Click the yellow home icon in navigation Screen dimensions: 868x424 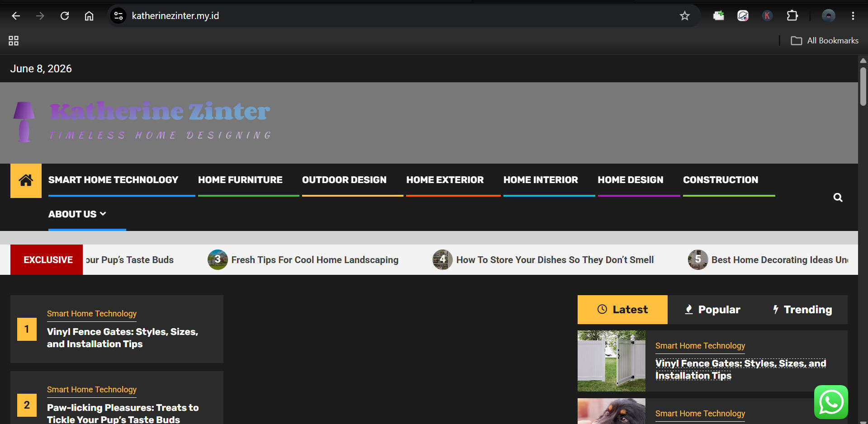point(26,180)
